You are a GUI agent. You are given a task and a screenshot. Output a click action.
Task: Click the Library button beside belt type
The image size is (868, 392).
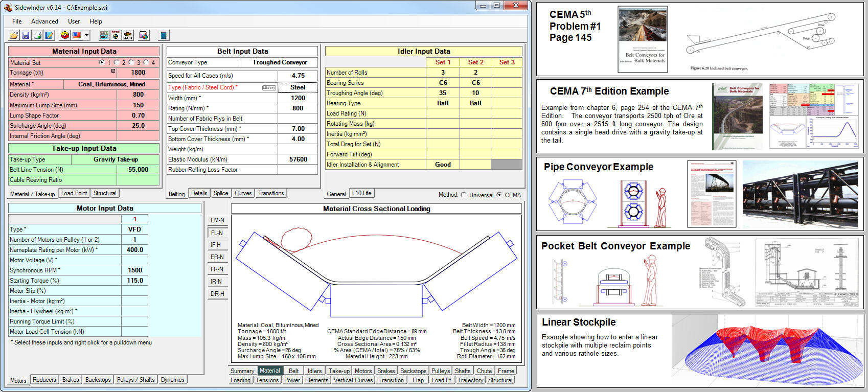pyautogui.click(x=269, y=88)
